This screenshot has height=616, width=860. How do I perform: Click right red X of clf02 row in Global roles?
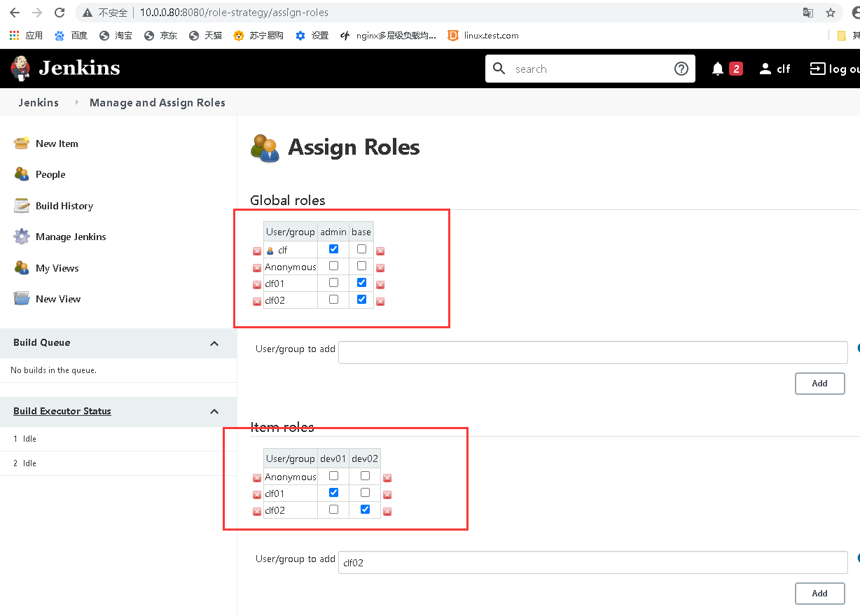click(x=380, y=302)
